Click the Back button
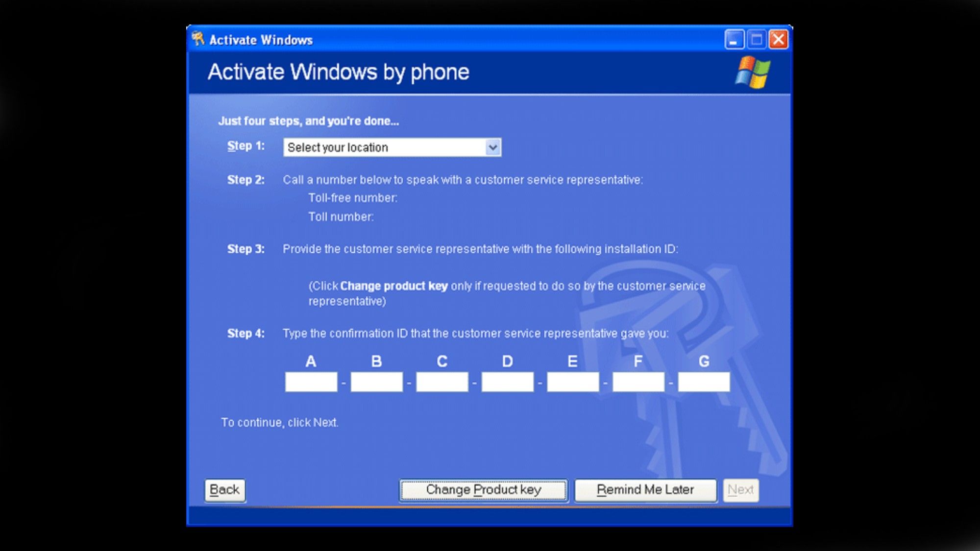Image resolution: width=980 pixels, height=551 pixels. pos(225,490)
